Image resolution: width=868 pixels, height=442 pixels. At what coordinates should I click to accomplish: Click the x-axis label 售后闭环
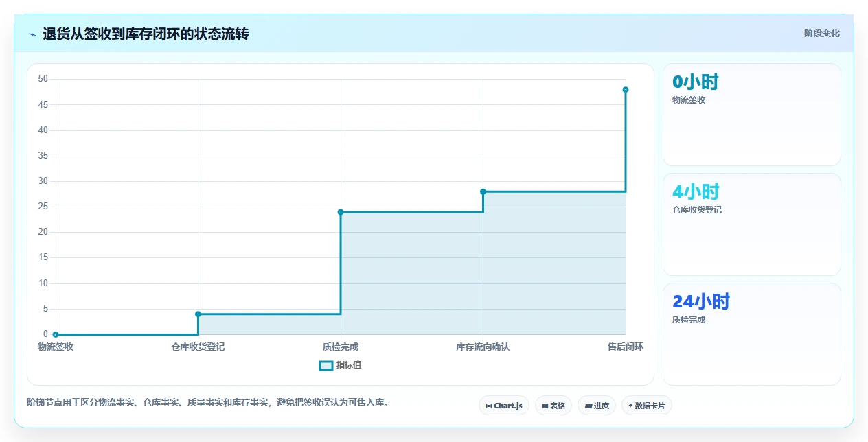(626, 347)
